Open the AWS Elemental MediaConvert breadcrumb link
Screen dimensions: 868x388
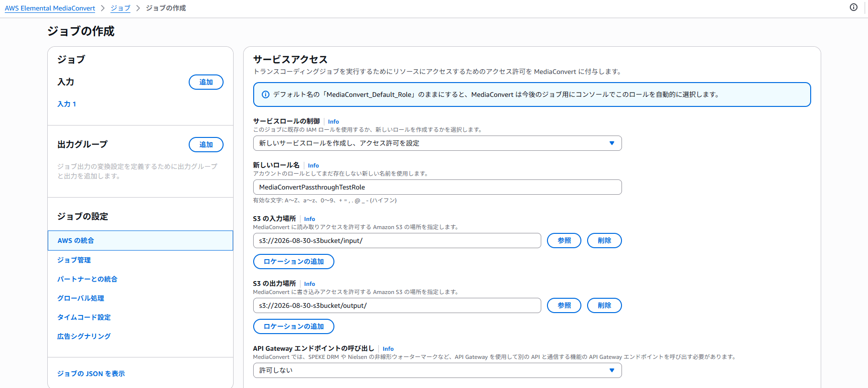click(x=50, y=8)
